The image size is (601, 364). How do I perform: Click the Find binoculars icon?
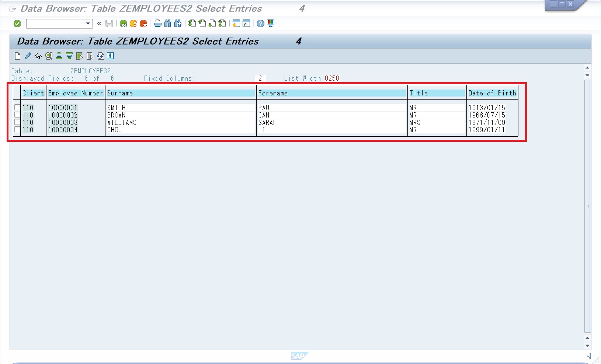168,24
